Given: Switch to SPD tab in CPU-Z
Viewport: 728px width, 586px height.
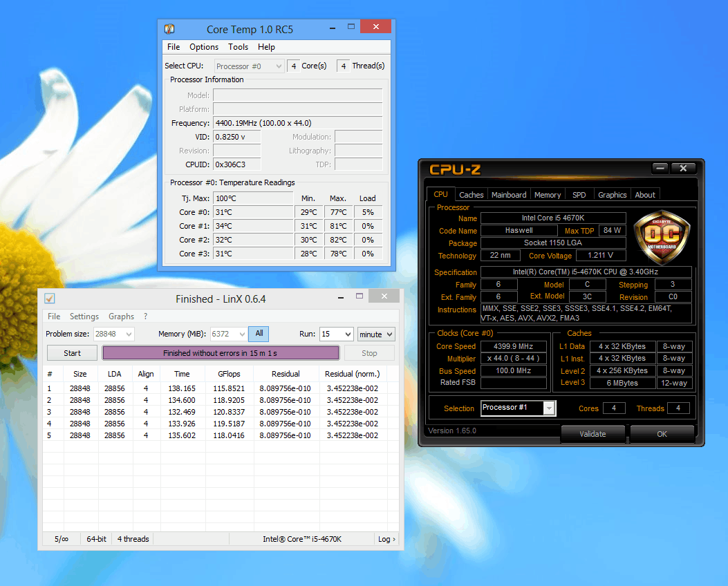Looking at the screenshot, I should [x=579, y=195].
